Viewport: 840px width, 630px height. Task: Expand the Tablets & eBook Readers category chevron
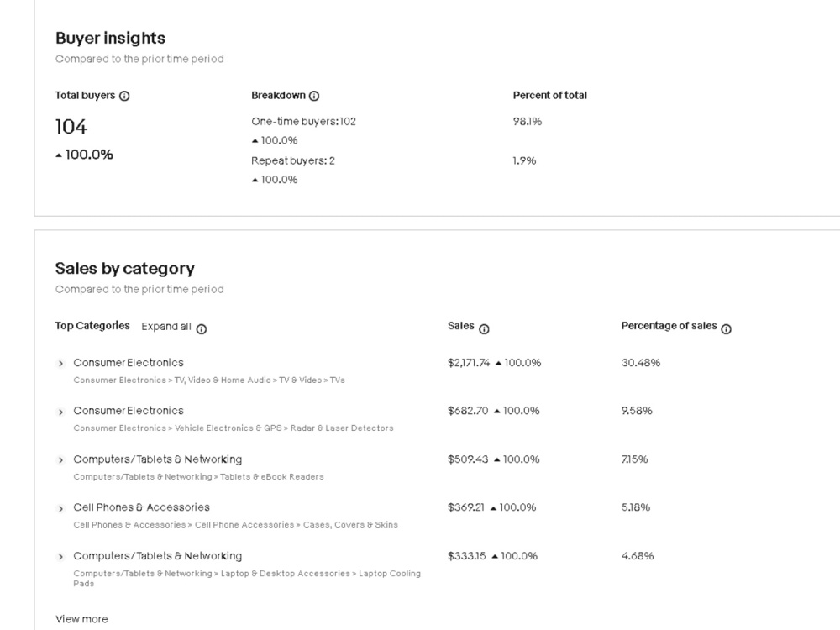[60, 460]
